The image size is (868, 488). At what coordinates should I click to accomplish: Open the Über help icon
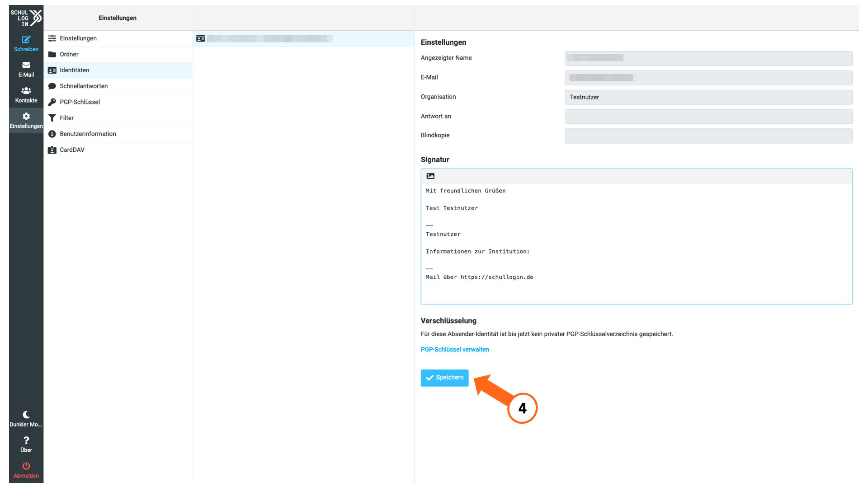(x=26, y=444)
